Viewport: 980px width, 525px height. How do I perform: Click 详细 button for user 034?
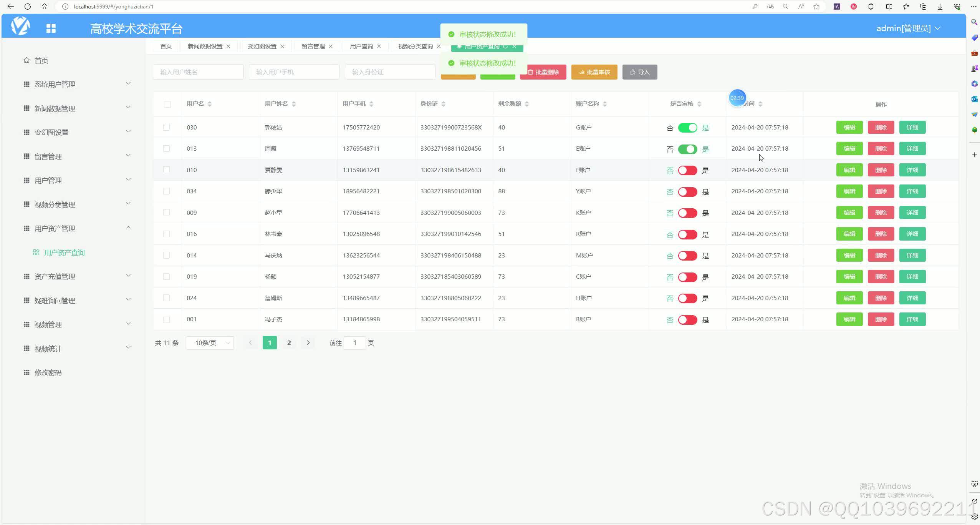tap(912, 191)
